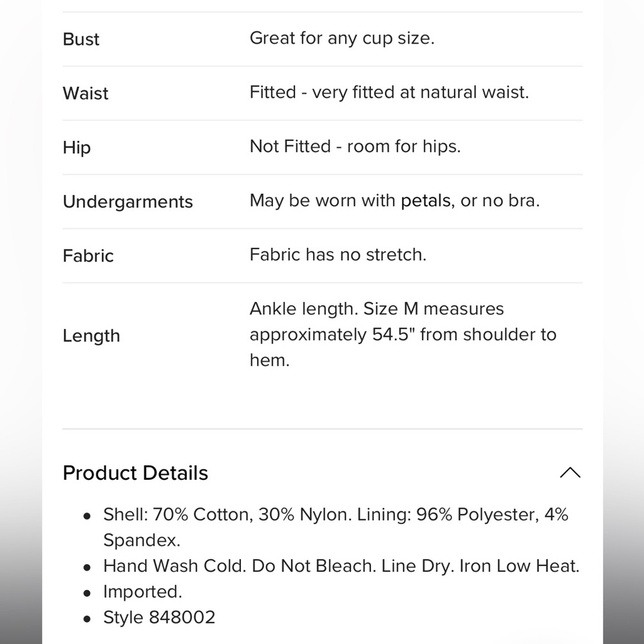644x644 pixels.
Task: Click the Hand Wash Cold care instructions
Action: pos(341,566)
